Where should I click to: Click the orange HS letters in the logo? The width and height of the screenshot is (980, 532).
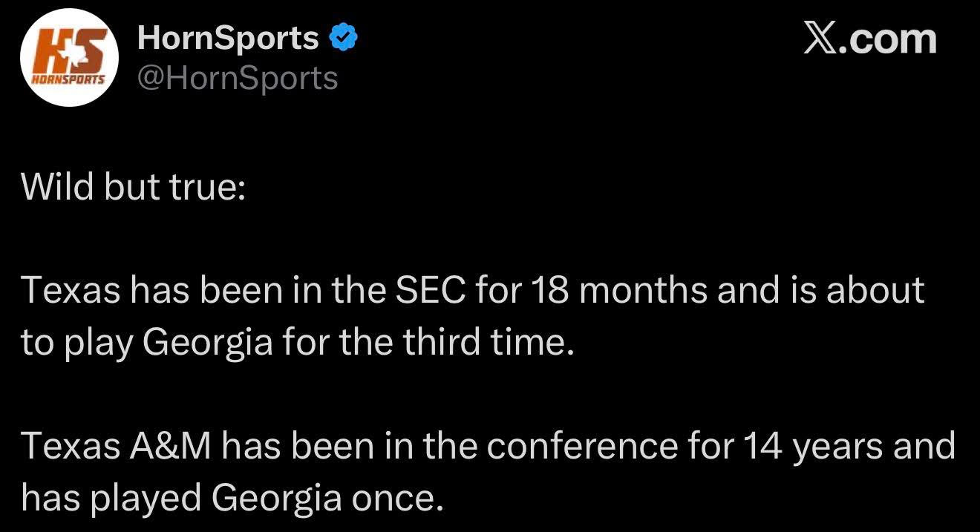70,50
